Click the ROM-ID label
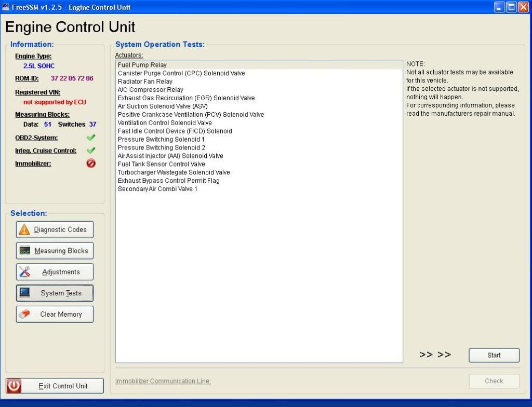Viewport: 532px width, 407px height. [x=27, y=78]
